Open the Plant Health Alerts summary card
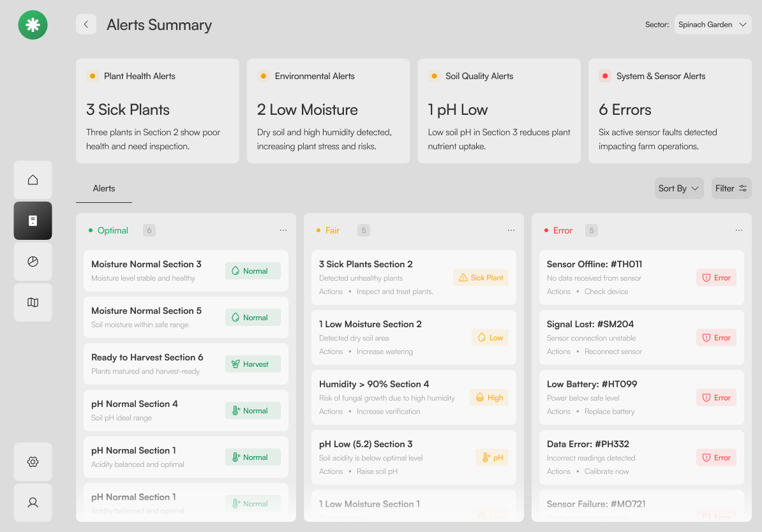762x532 pixels. [158, 111]
